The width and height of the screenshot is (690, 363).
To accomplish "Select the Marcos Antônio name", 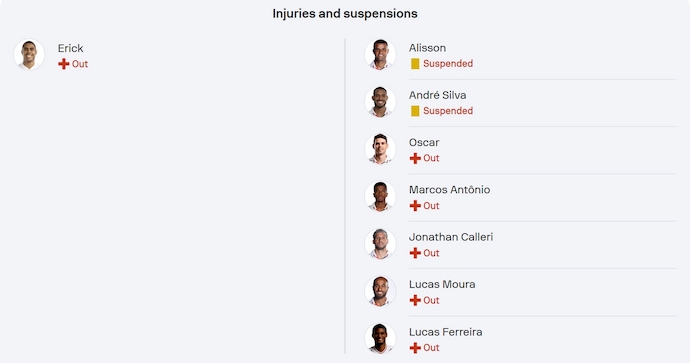I will (x=449, y=190).
